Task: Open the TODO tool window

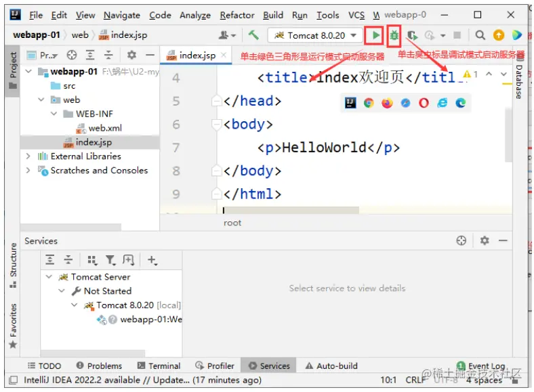Action: tap(44, 366)
